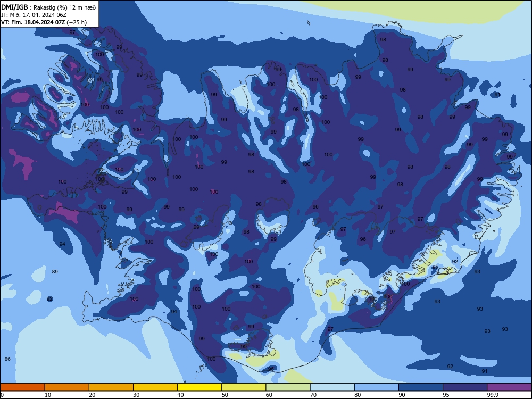
Task: Click the 95–99.9 dark navy legend swatch
Action: (465, 387)
